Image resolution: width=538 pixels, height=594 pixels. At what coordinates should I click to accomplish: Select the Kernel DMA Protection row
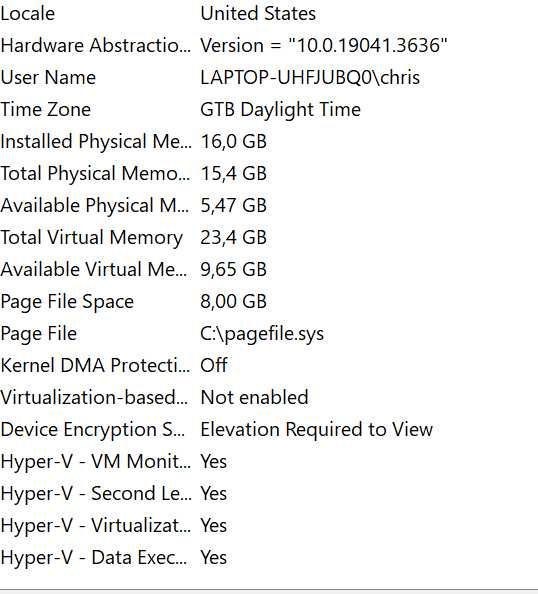269,366
